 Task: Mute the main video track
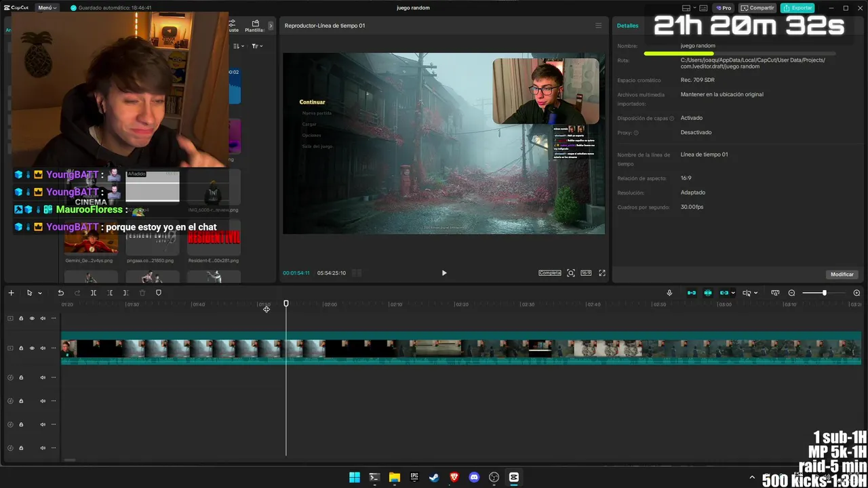[x=43, y=348]
